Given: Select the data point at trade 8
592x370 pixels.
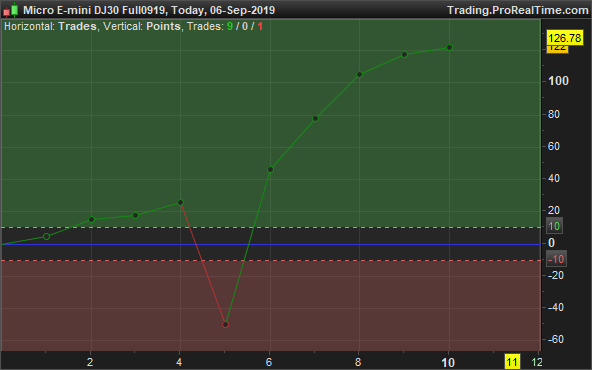Looking at the screenshot, I should (x=359, y=75).
